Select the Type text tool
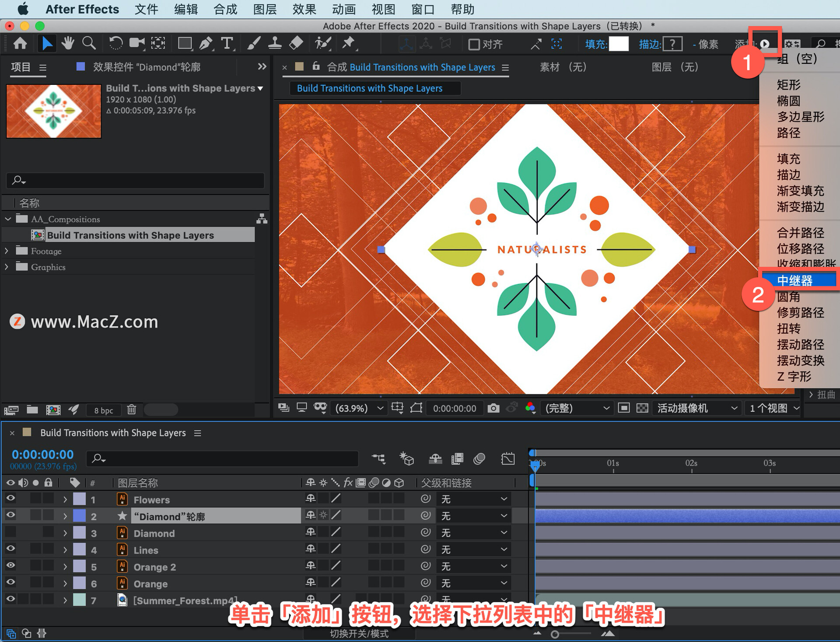The image size is (840, 642). 227,43
